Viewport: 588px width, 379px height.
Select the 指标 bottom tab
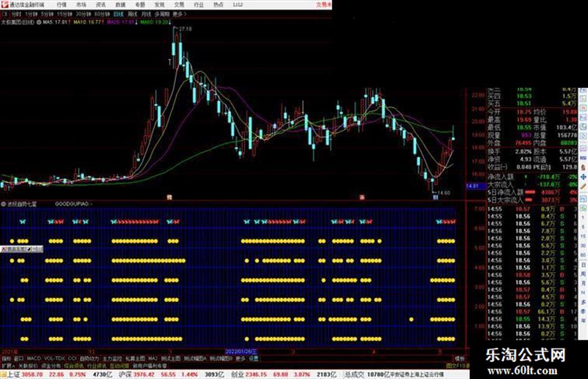tap(6, 358)
